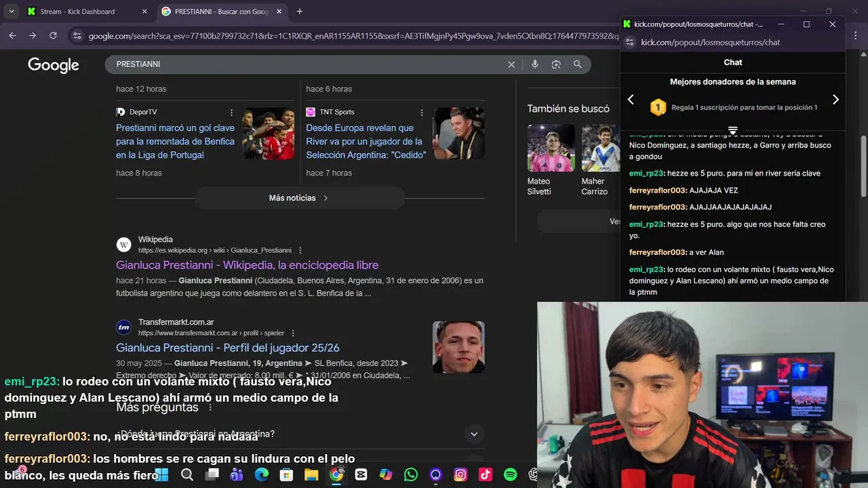Open the DeporTV news thumbnail image
The height and width of the screenshot is (488, 868).
269,134
